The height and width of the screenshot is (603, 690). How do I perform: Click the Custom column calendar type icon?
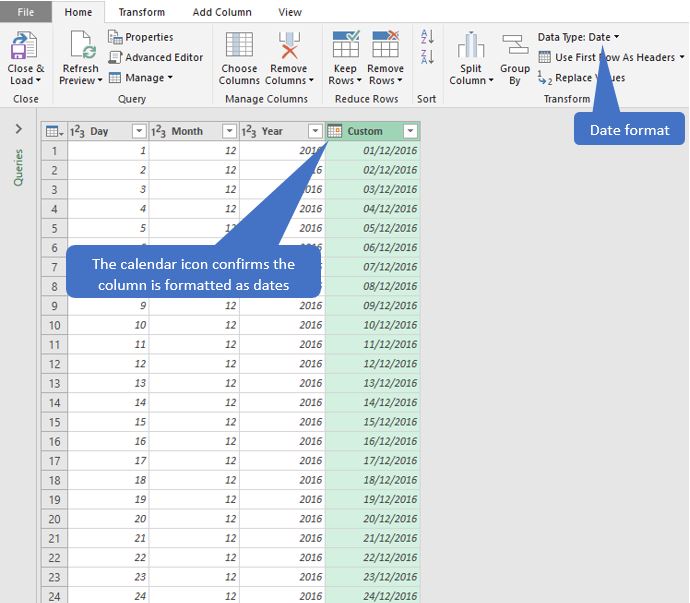point(334,131)
